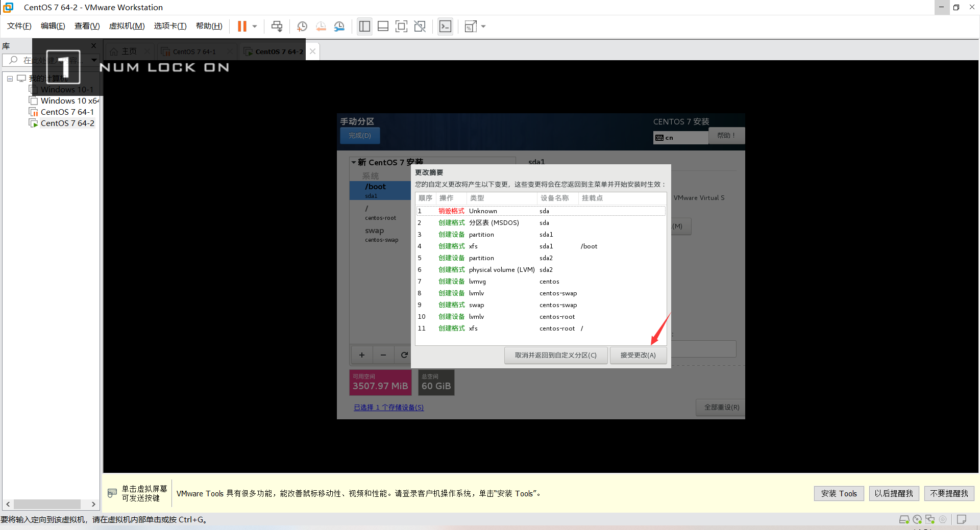Click the 类型 column header
This screenshot has height=530, width=980.
(x=502, y=198)
